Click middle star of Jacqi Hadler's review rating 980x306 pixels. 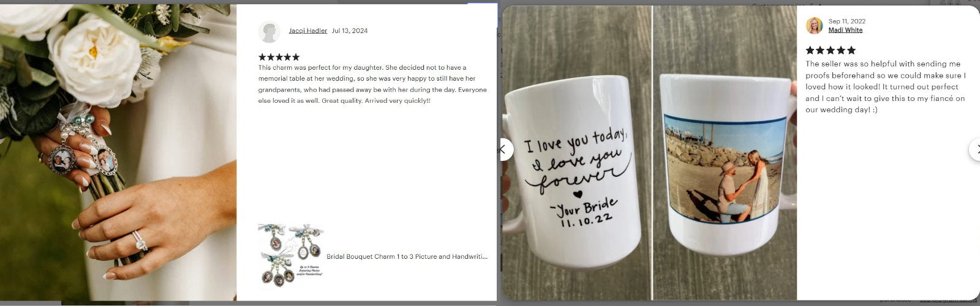[279, 57]
